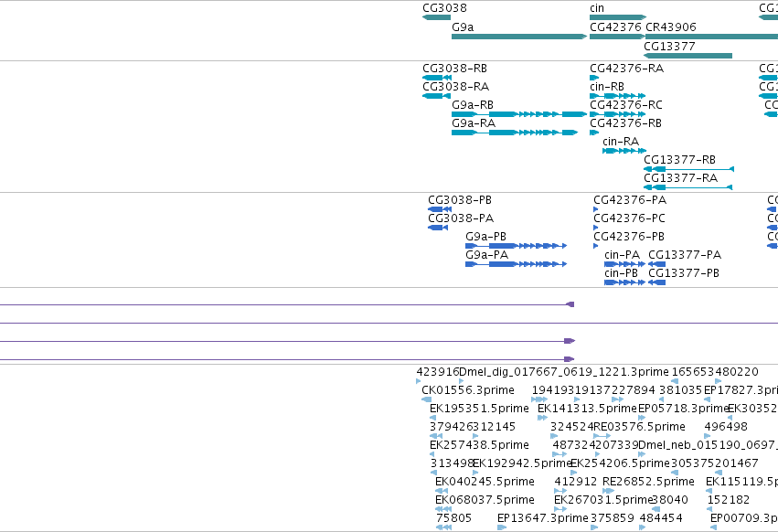The width and height of the screenshot is (778, 532).
Task: Open EST RE03576.5prime
Action: pos(602,436)
